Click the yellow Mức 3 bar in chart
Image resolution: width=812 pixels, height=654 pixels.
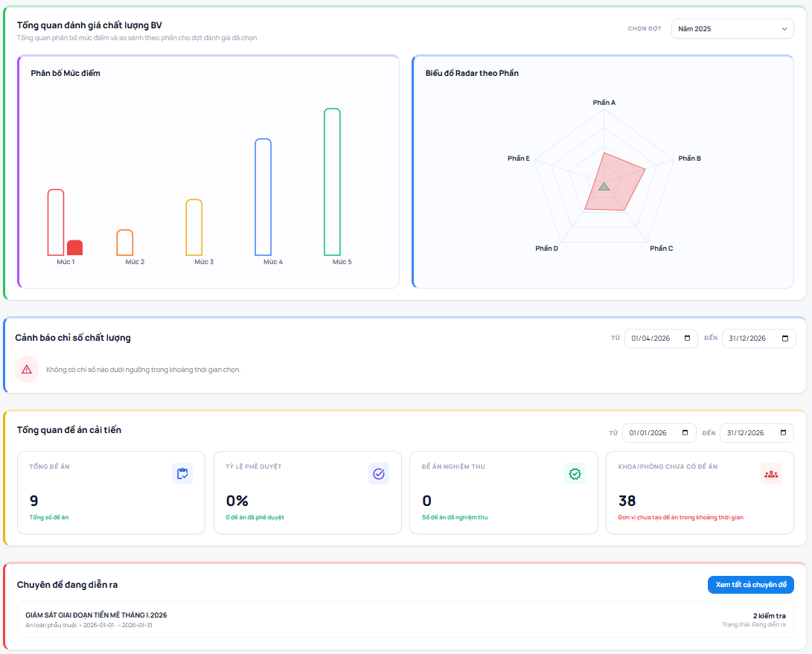[x=194, y=228]
